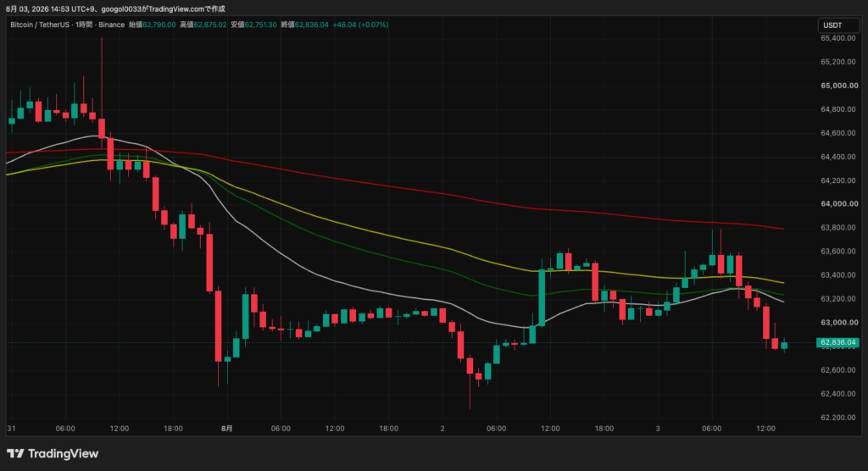The image size is (868, 471).
Task: Click the 64,800.00 price axis label
Action: (x=838, y=109)
